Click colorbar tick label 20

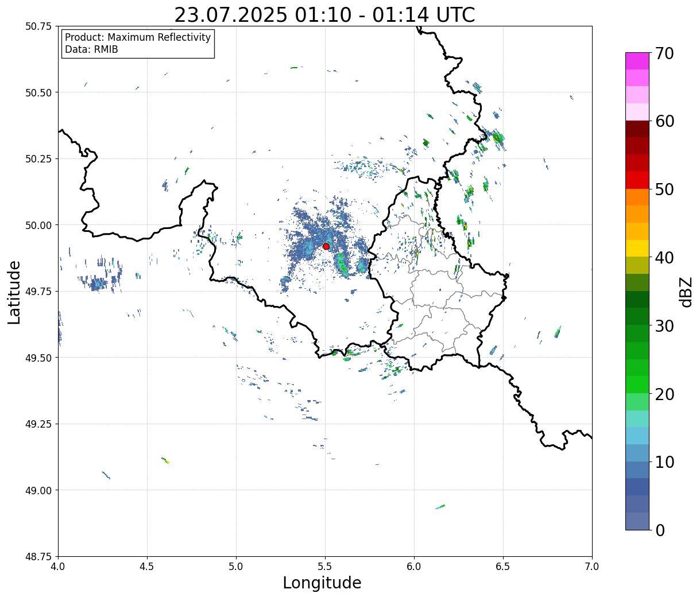(664, 394)
